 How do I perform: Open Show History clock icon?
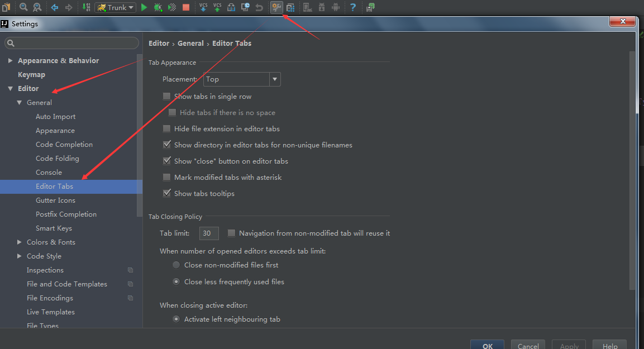tap(245, 7)
